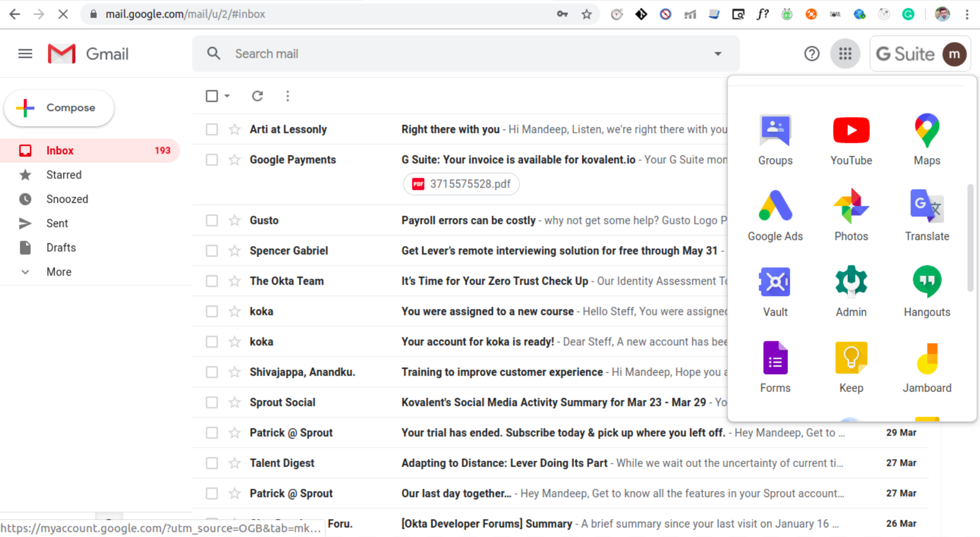Open Hangouts from the apps grid
Image resolution: width=980 pixels, height=537 pixels.
[927, 291]
